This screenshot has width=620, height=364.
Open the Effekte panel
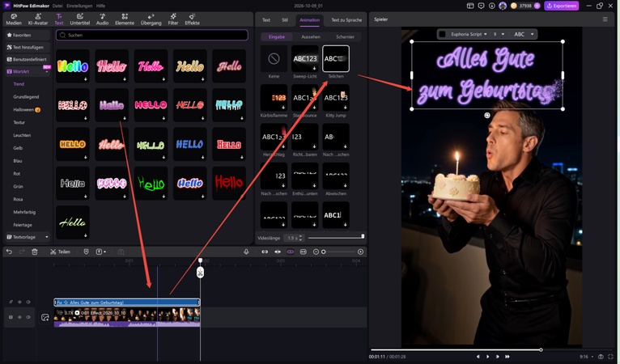pyautogui.click(x=192, y=19)
